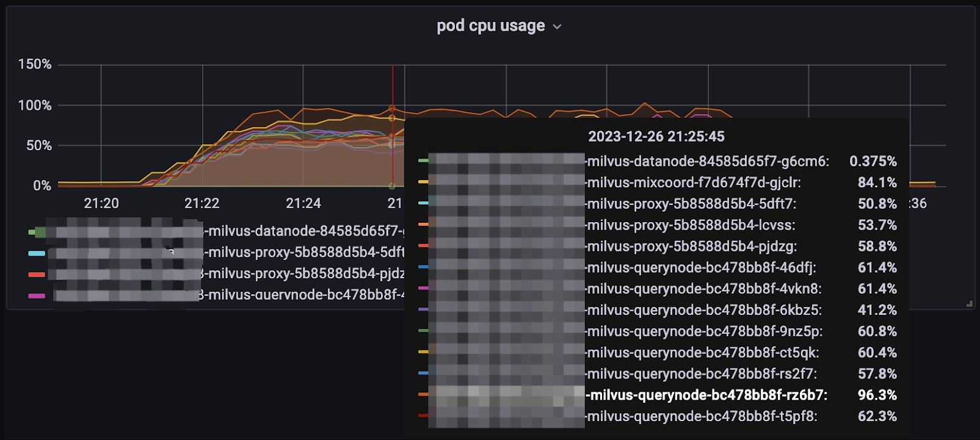Toggle the milvus-proxy-5b8588d5b4-pjdz legend series
The height and width of the screenshot is (440, 980).
coord(302,273)
